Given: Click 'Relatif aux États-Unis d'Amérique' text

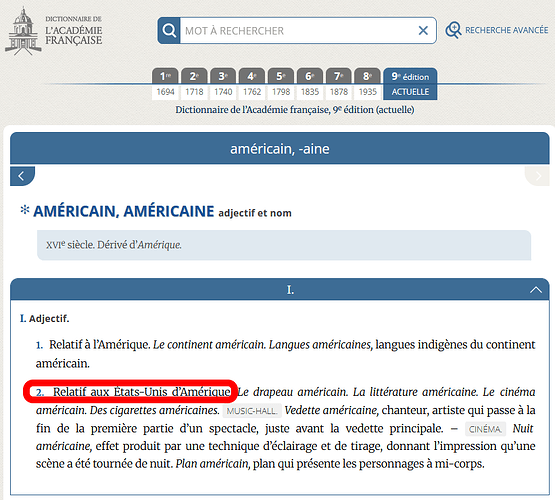Looking at the screenshot, I should [x=142, y=392].
